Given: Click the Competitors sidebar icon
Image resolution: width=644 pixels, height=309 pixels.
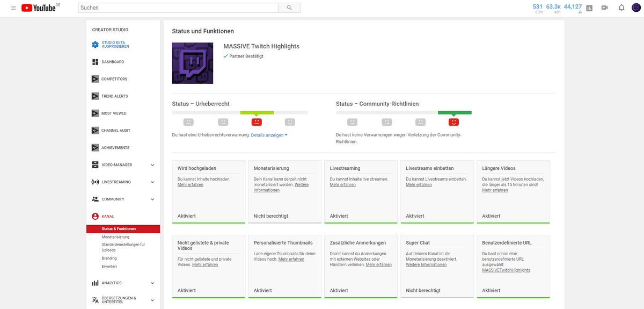Looking at the screenshot, I should tap(95, 79).
